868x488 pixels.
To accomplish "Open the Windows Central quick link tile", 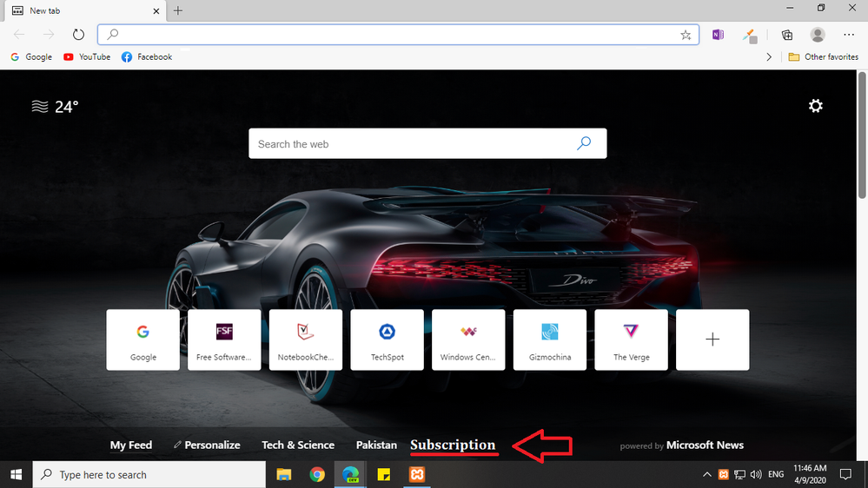I will pos(468,340).
